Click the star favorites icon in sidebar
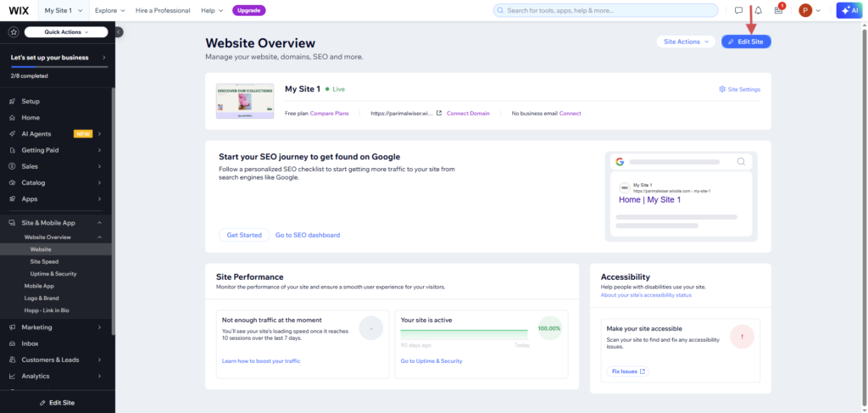This screenshot has width=868, height=413. (13, 31)
